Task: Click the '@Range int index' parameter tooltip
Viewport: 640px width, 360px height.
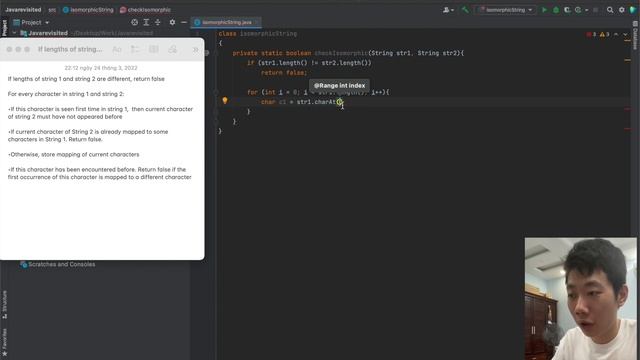Action: coord(339,86)
